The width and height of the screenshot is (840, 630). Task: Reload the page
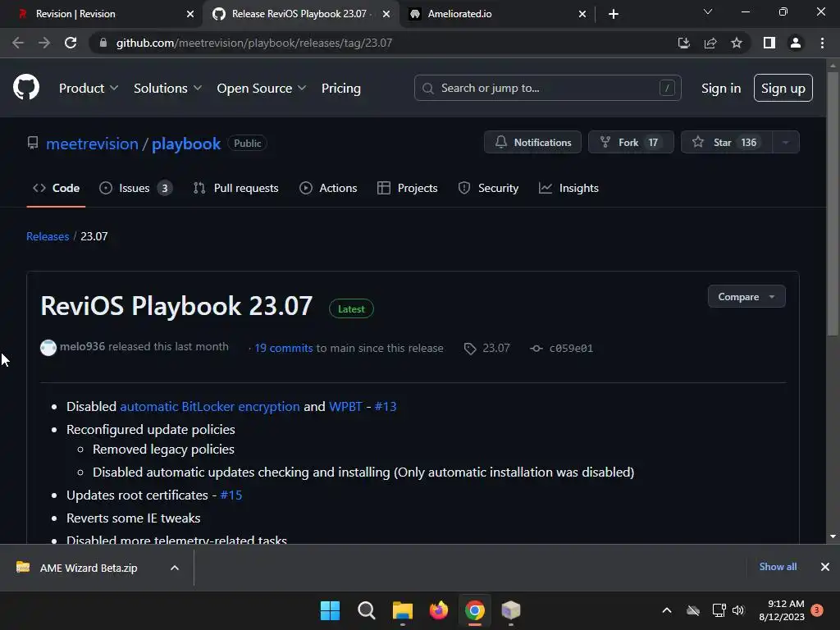tap(71, 43)
